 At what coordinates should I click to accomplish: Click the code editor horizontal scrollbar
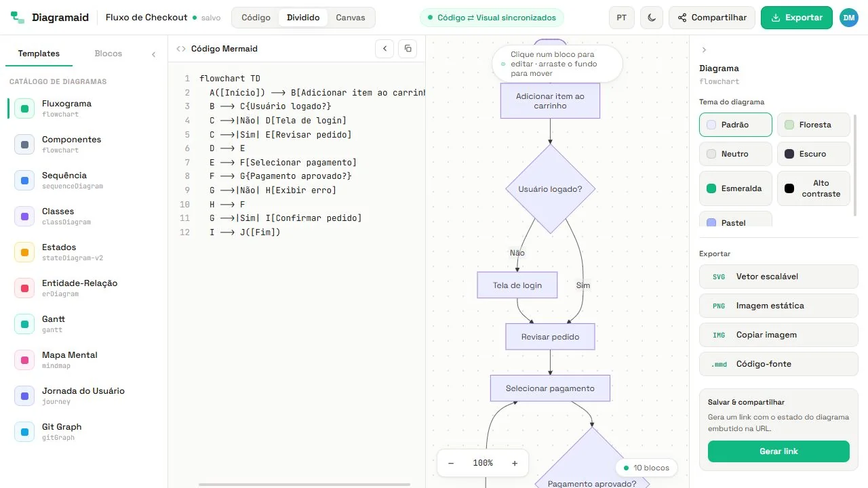(x=304, y=485)
